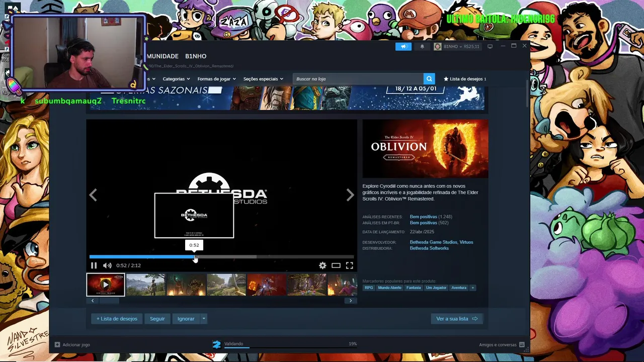This screenshot has height=362, width=644.
Task: Select the fiery armored knight thumbnail
Action: point(186,285)
